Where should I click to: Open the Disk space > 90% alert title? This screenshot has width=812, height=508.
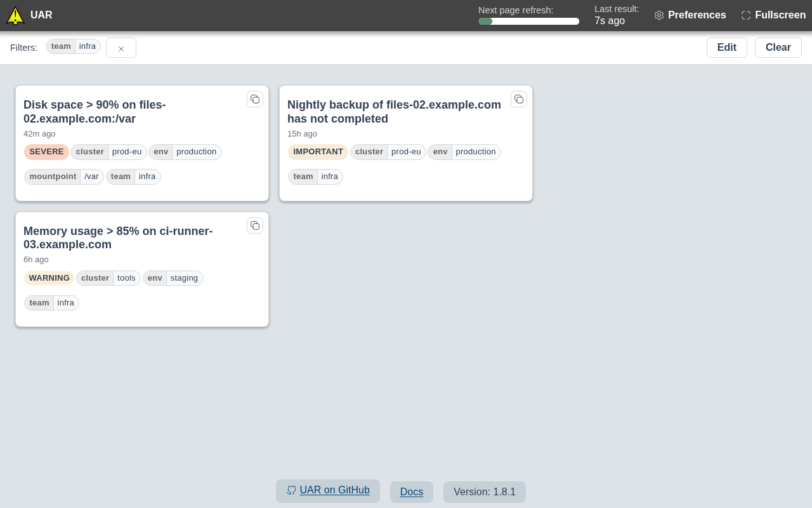point(95,112)
